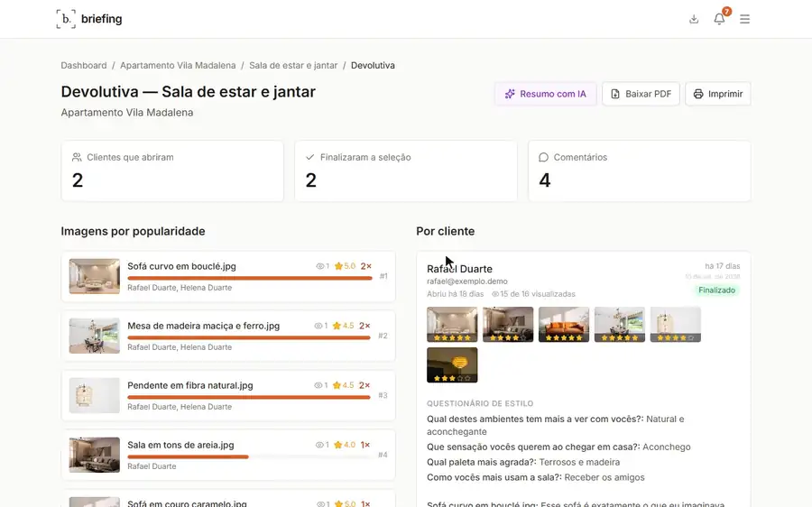Click the Comentários count 4

pos(545,180)
